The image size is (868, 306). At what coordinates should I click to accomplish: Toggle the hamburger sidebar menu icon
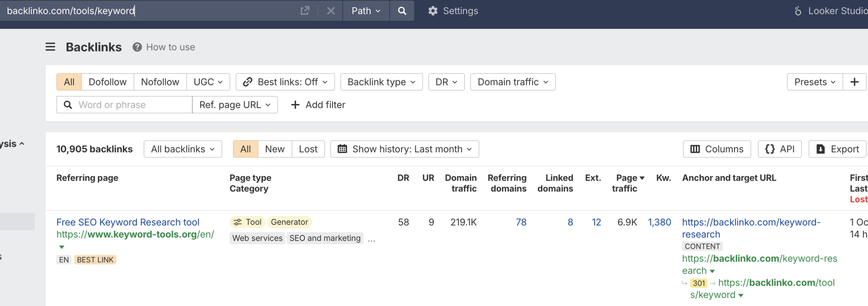coord(50,47)
